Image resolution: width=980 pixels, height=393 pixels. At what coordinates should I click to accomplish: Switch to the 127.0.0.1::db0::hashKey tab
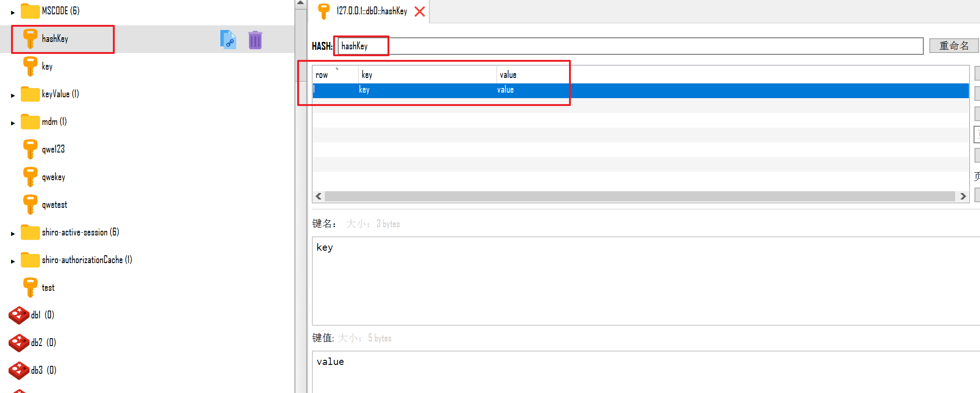[372, 11]
